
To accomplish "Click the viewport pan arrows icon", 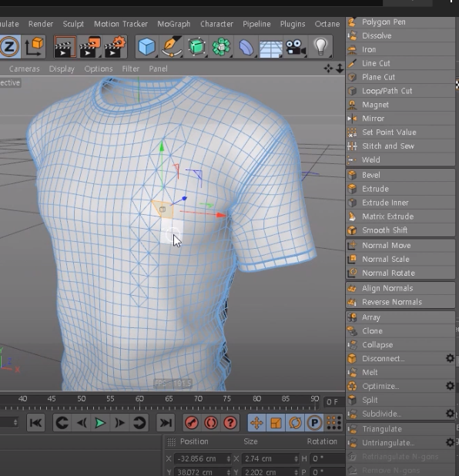I will (x=328, y=69).
